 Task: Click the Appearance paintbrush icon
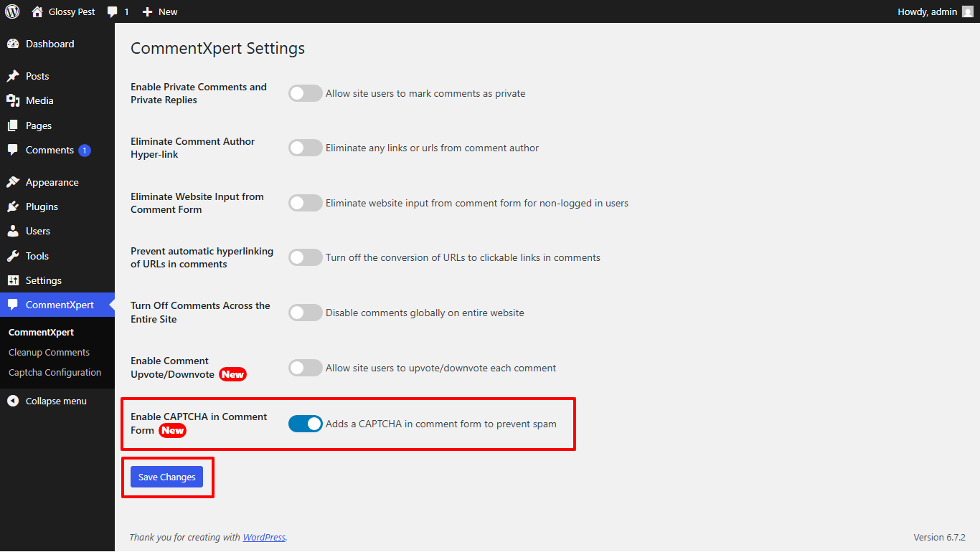[13, 182]
